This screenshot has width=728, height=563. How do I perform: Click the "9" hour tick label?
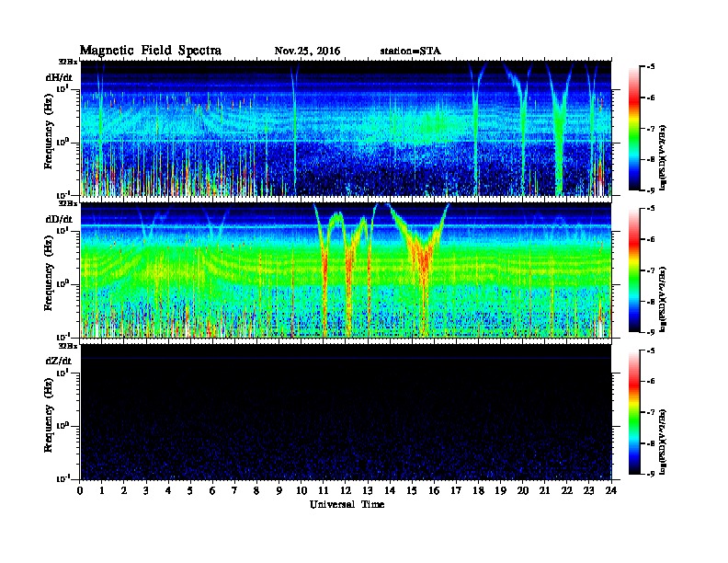click(279, 491)
